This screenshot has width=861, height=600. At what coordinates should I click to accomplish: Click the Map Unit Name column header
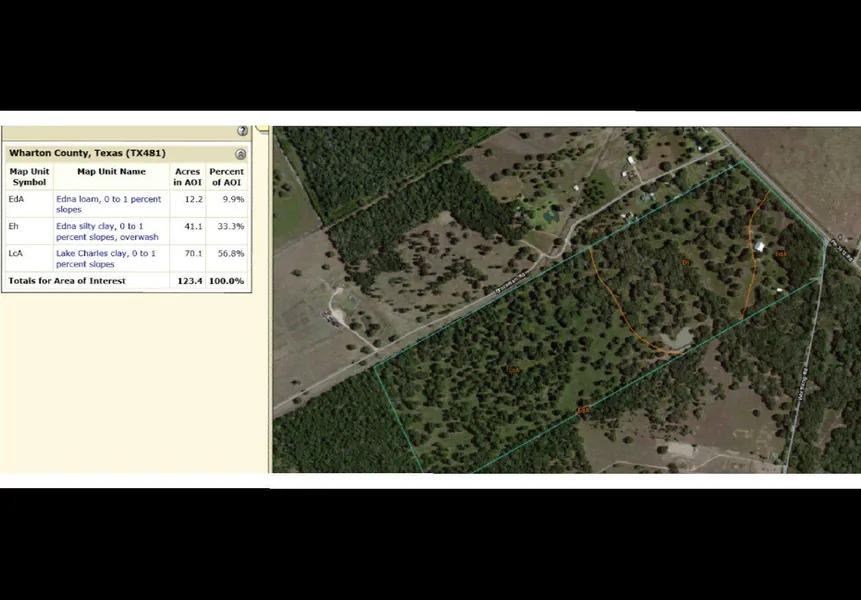pos(111,172)
